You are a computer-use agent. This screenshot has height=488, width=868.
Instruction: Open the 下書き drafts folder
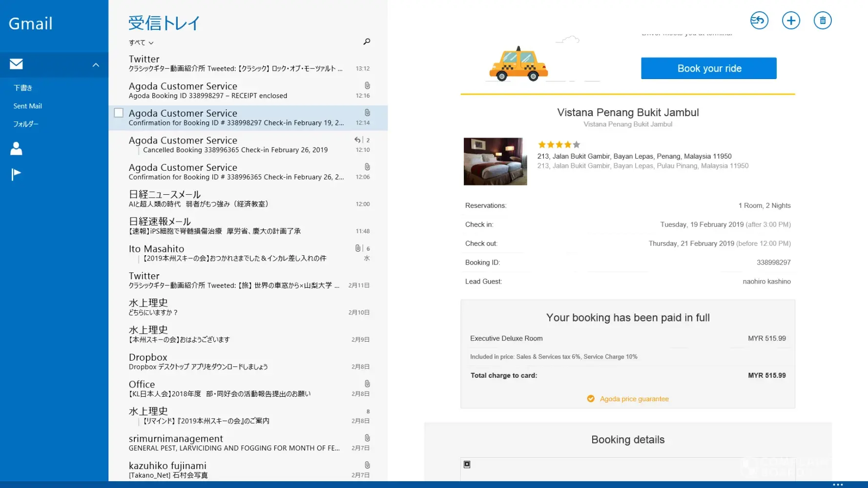pos(23,88)
